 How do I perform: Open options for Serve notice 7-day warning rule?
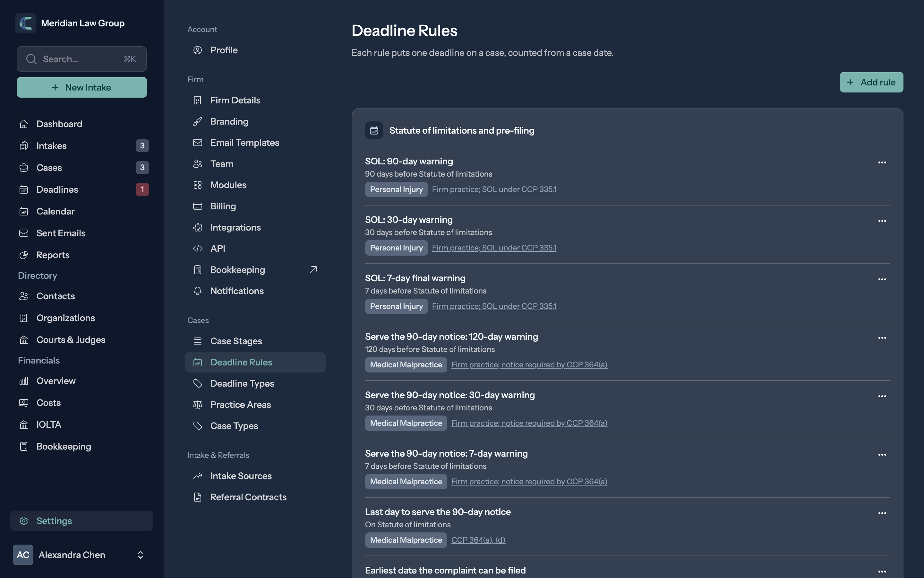[x=882, y=455]
